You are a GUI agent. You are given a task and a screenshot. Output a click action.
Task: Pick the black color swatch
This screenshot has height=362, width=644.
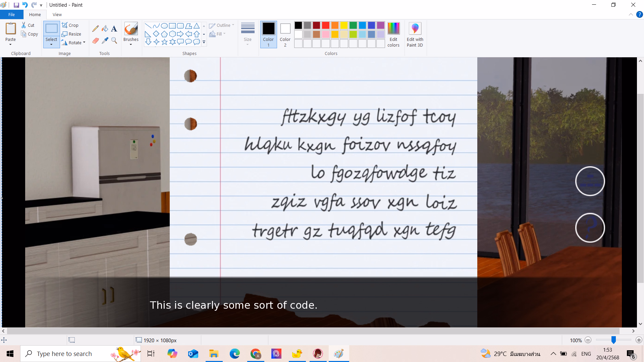(298, 25)
